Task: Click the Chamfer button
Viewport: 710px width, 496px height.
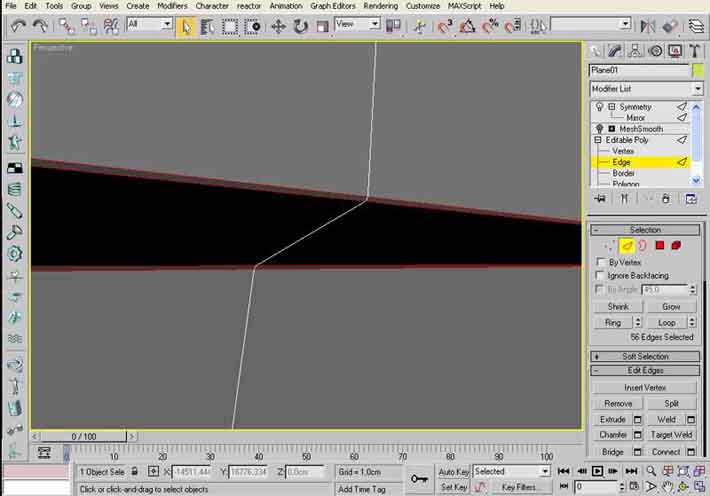Action: pos(612,435)
